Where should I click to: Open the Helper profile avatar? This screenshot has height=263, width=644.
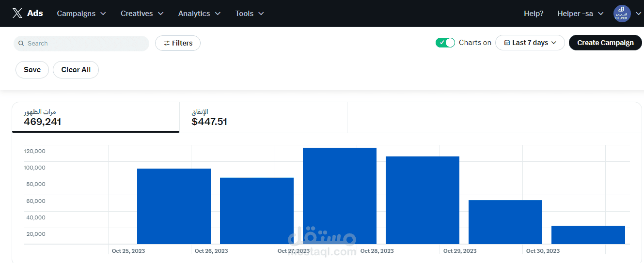point(622,14)
